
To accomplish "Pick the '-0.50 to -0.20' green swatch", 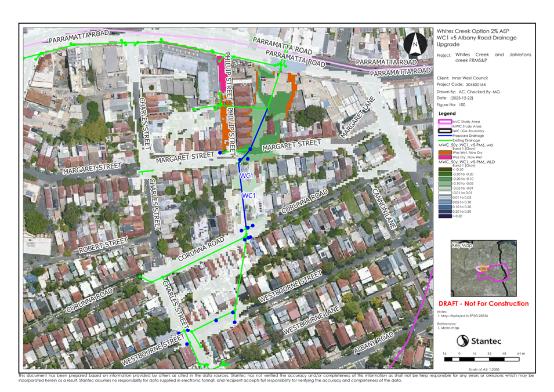I will point(445,174).
